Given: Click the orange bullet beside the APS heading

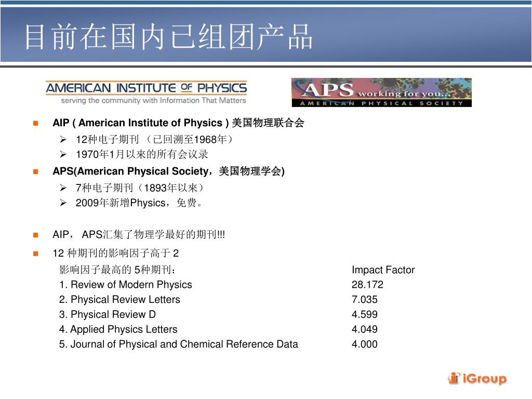Looking at the screenshot, I should pyautogui.click(x=36, y=171).
